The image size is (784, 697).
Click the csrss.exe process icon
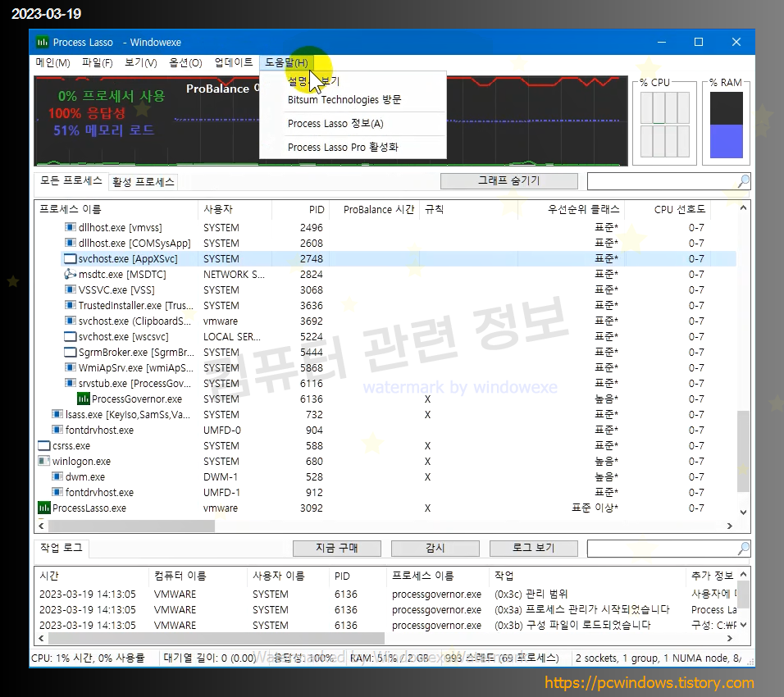44,445
